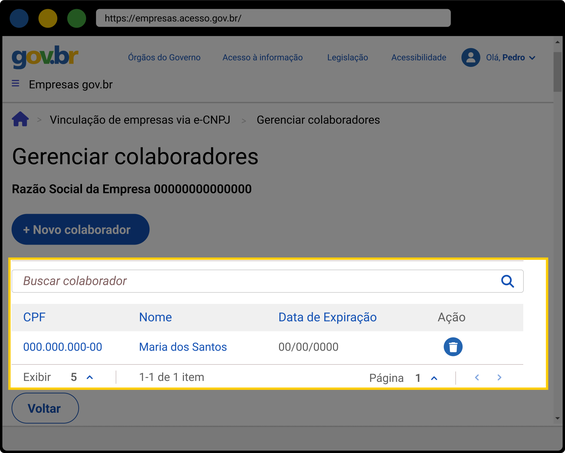This screenshot has width=565, height=453.
Task: Click the gov.br logo
Action: (45, 57)
